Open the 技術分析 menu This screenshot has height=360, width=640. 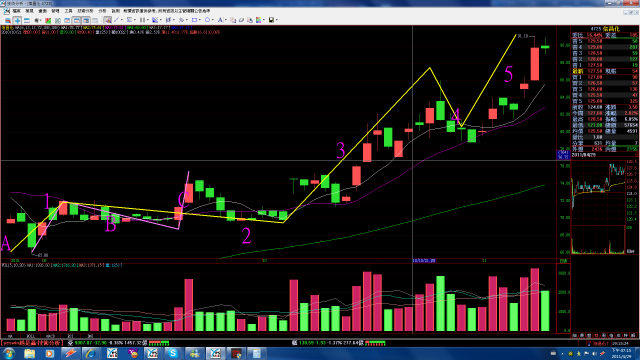click(x=85, y=11)
